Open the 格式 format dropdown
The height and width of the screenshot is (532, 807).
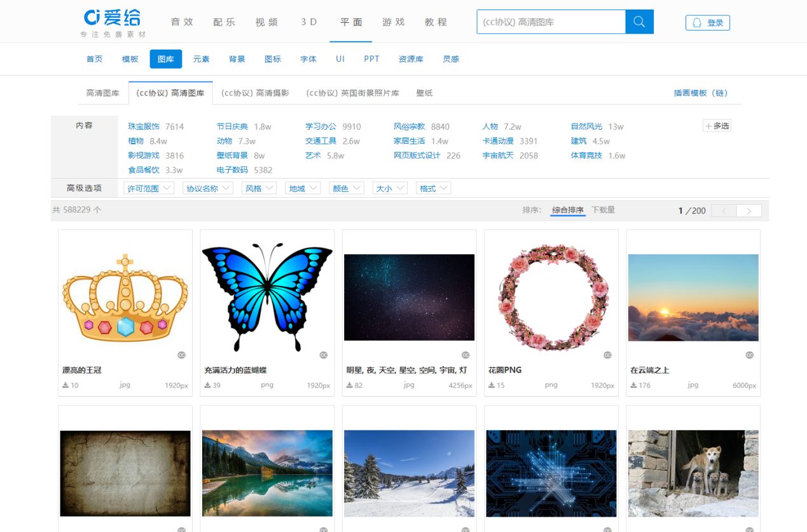point(433,188)
